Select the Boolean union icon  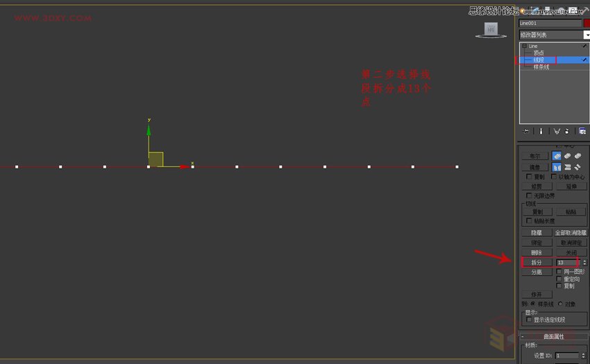[557, 156]
